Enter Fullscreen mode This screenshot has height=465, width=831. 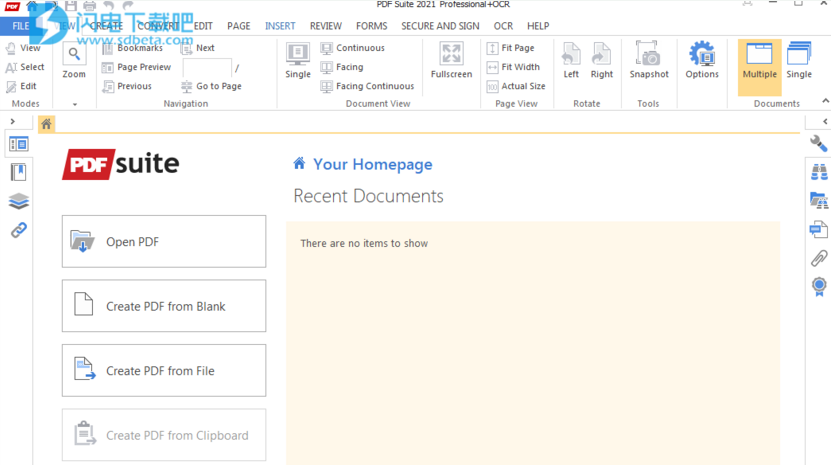[x=452, y=61]
